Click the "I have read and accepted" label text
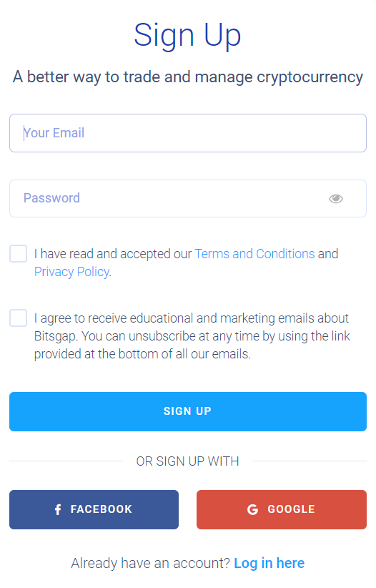Screen dimensions: 376x588 point(113,254)
